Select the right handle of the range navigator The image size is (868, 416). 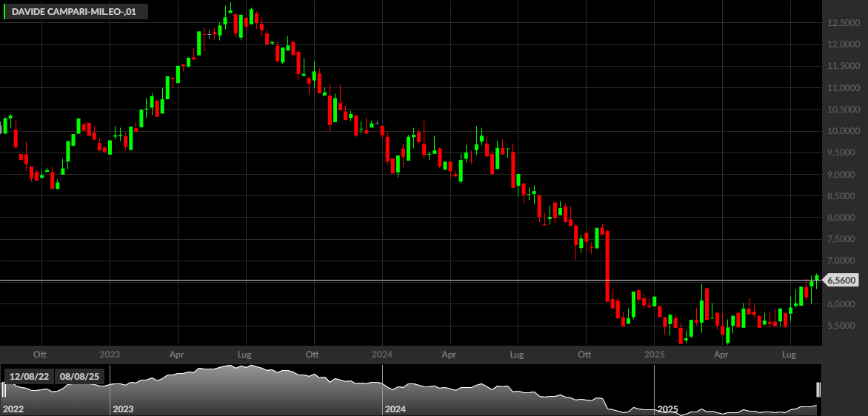(x=818, y=389)
